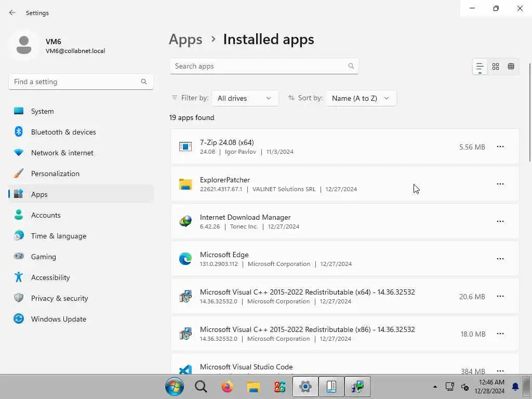The width and height of the screenshot is (532, 399).
Task: Click the 5.56 MB size value
Action: coord(472,147)
